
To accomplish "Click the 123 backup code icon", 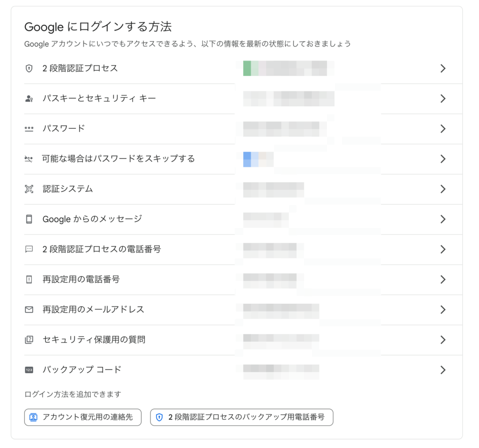I will tap(29, 370).
